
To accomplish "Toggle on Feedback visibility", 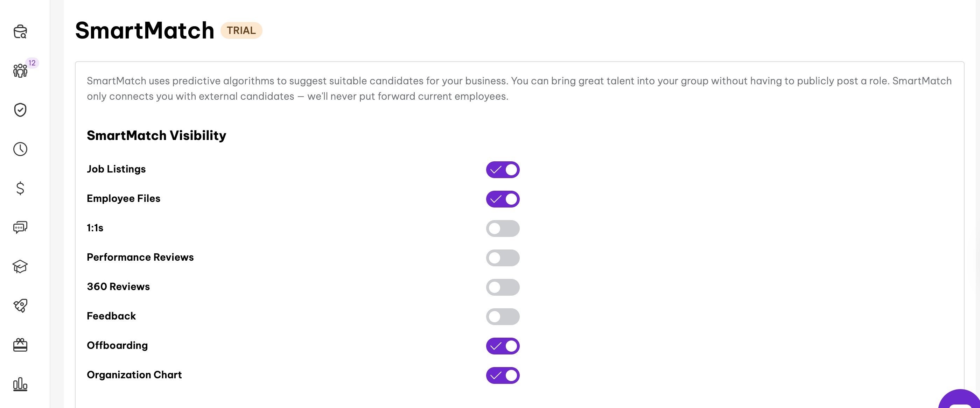I will (x=503, y=316).
